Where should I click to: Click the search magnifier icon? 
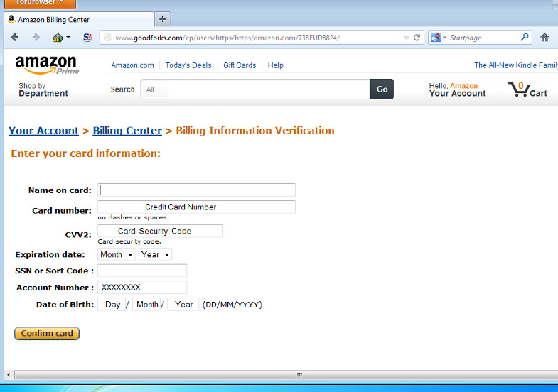(524, 38)
